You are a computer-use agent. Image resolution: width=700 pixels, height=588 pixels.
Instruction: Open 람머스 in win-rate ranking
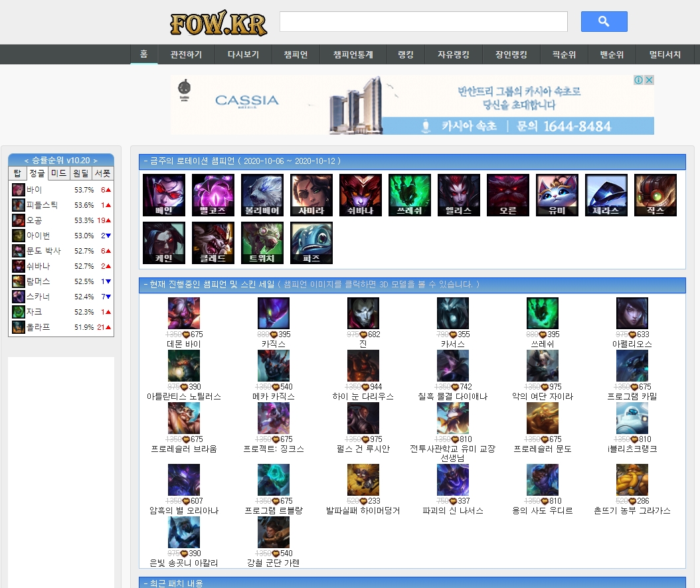pos(61,281)
